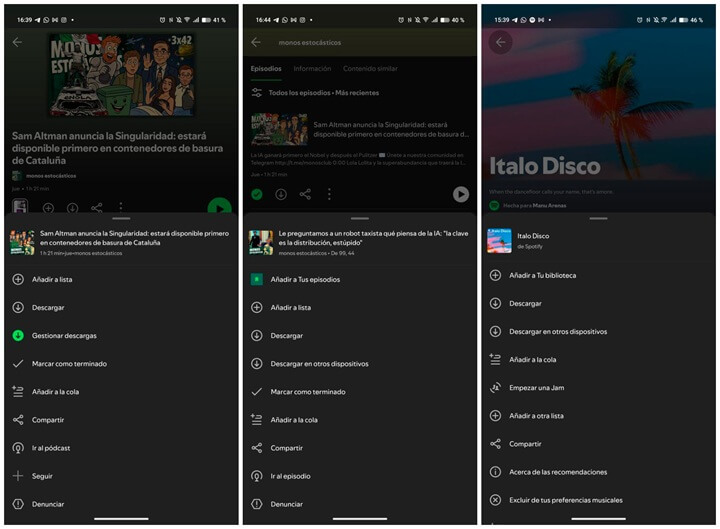The image size is (720, 529).
Task: Tap the download arrow icon next to the green checkmark
Action: [281, 194]
